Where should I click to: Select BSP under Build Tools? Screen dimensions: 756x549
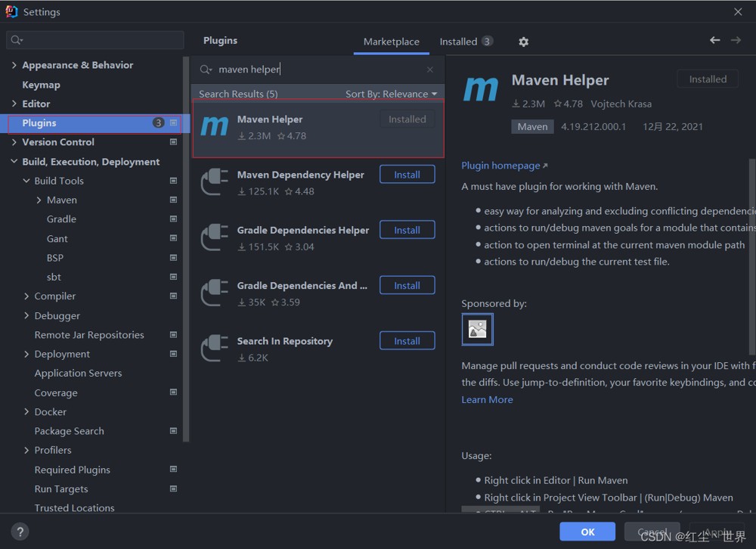[x=55, y=258]
